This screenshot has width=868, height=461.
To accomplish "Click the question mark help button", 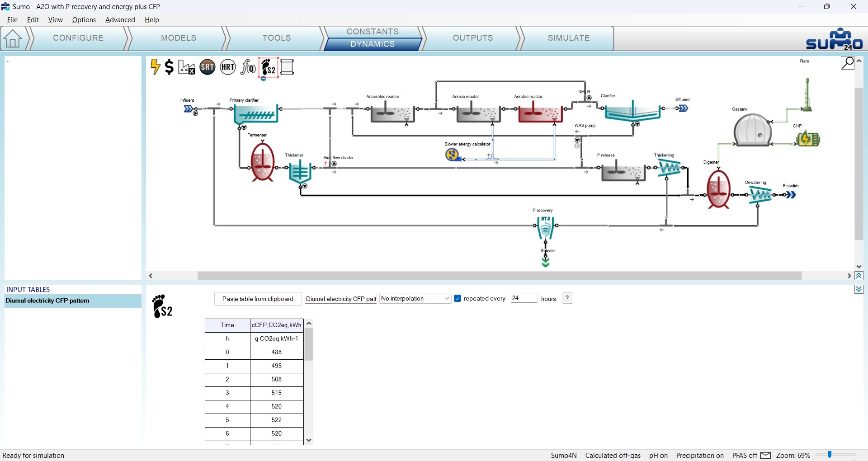I will pyautogui.click(x=567, y=298).
